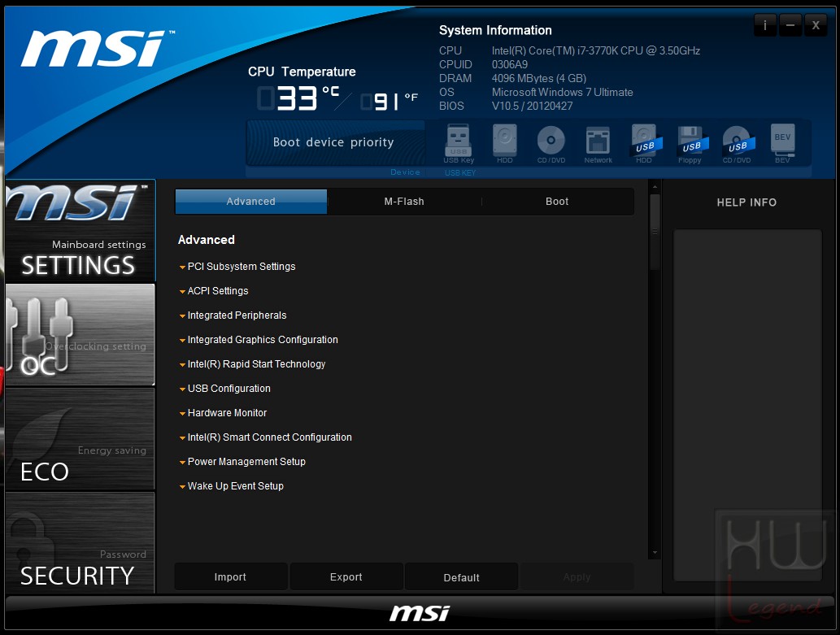This screenshot has height=635, width=840.
Task: Click the DRAM value 4096 MBytes
Action: [539, 78]
